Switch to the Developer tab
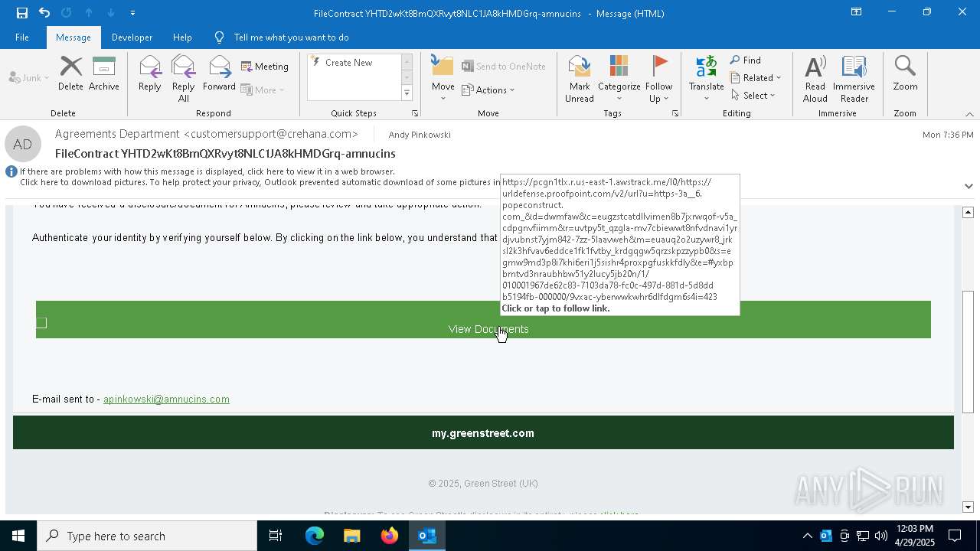The width and height of the screenshot is (980, 551). pos(132,37)
